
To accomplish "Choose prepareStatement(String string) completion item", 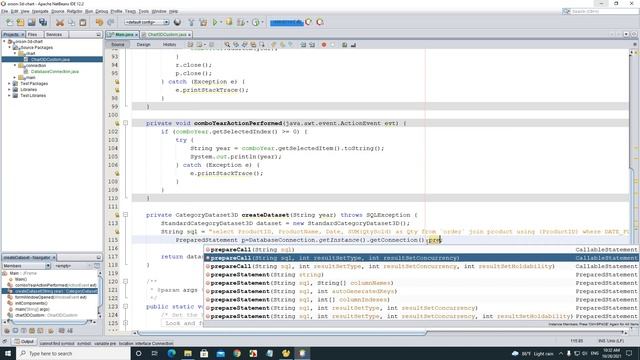I will coord(421,275).
